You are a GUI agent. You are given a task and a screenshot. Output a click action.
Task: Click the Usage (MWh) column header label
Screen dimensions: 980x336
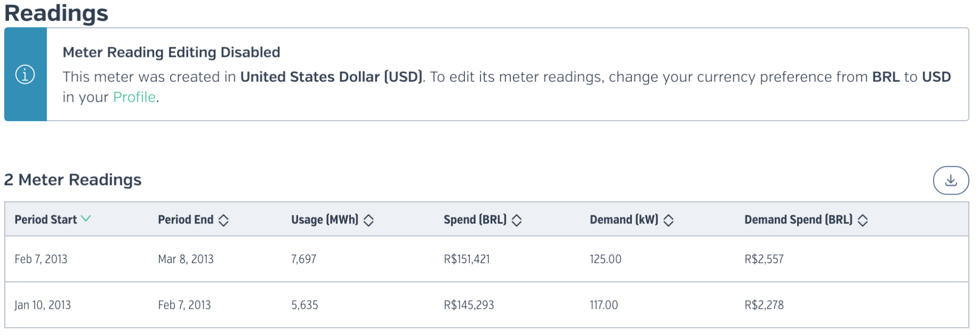coord(325,220)
